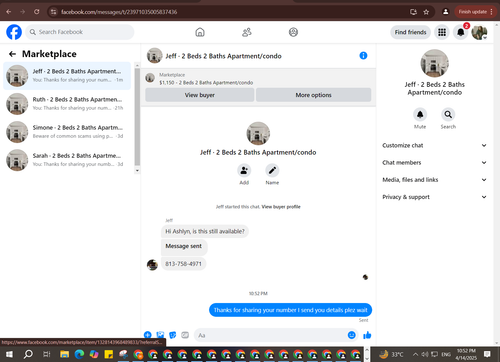Open the emoji picker in composer
Screen dimensions: 500x362
[351, 335]
